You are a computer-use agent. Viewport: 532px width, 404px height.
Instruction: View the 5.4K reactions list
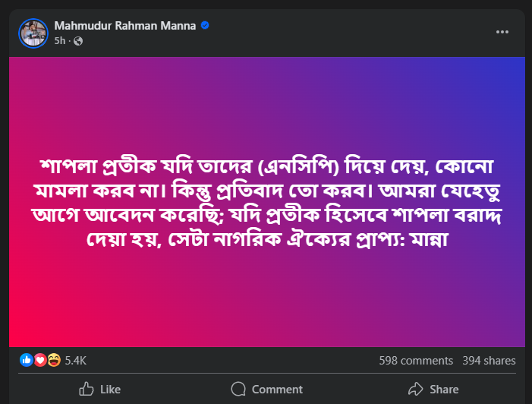pyautogui.click(x=76, y=361)
